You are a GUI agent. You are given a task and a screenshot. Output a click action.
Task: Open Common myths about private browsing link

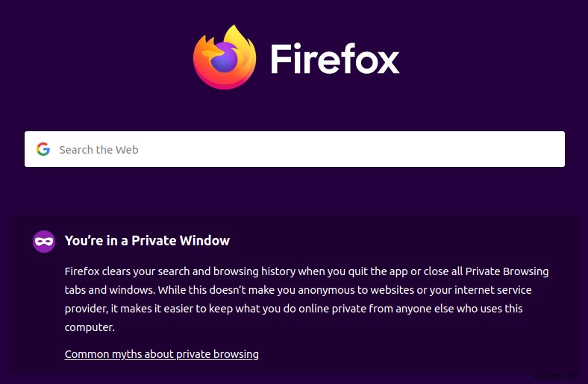pos(162,354)
